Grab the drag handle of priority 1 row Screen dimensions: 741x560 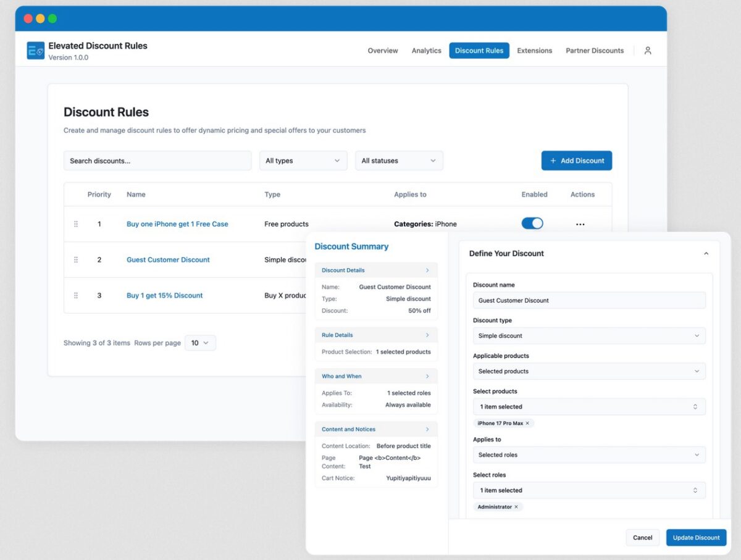[76, 224]
